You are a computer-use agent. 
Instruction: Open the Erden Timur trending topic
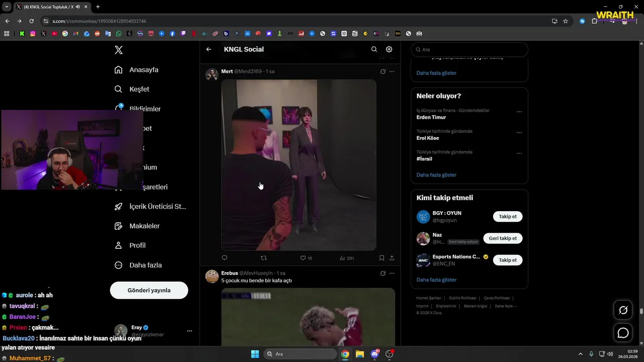coord(431,117)
